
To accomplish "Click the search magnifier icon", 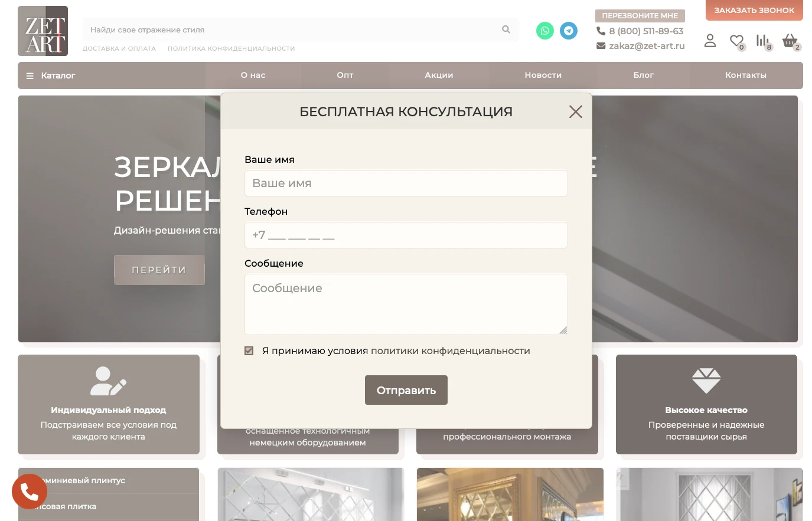I will (x=506, y=30).
